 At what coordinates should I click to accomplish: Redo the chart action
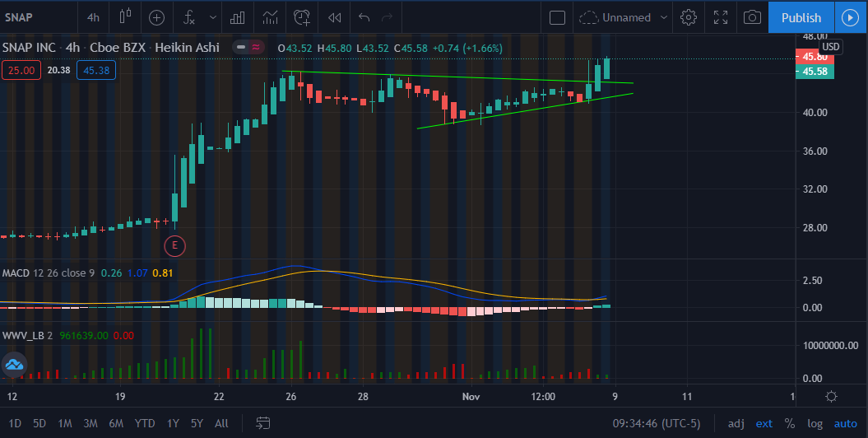tap(387, 18)
